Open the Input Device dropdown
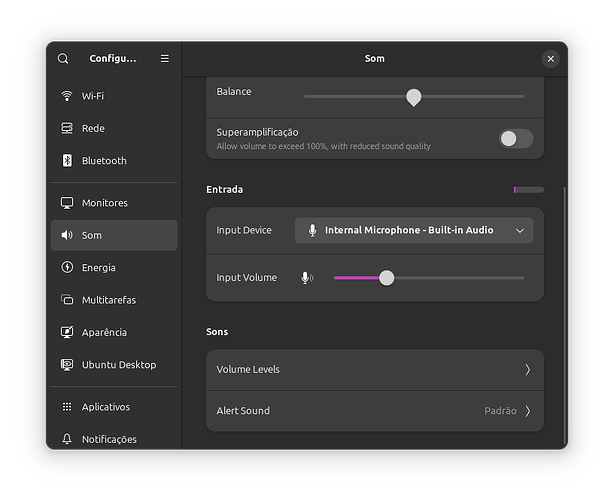The height and width of the screenshot is (500, 614). (x=414, y=231)
